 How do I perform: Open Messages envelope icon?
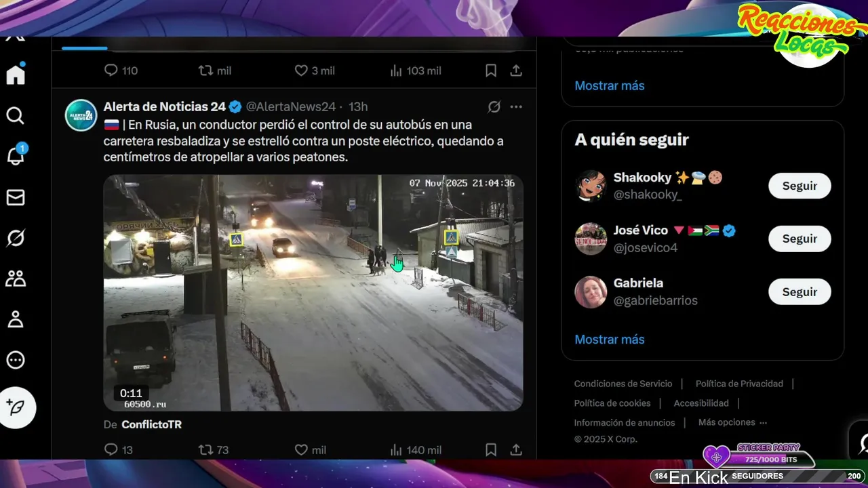(16, 197)
